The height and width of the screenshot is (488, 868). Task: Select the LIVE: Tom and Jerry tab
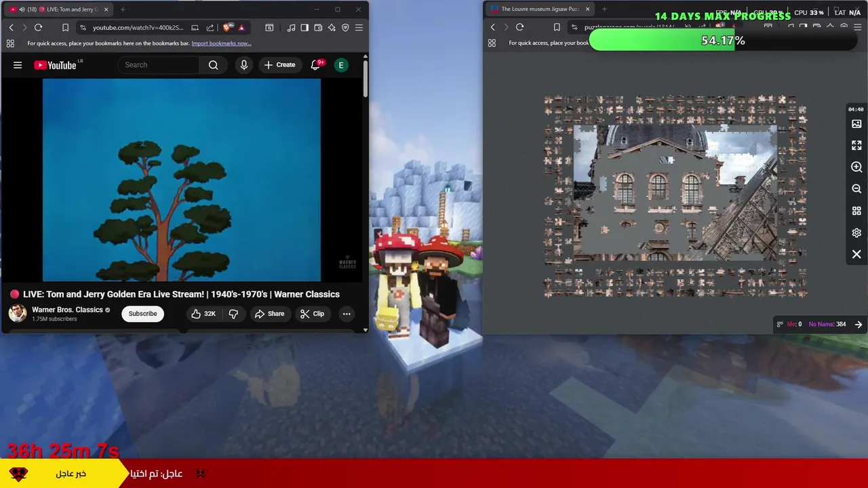[x=58, y=9]
